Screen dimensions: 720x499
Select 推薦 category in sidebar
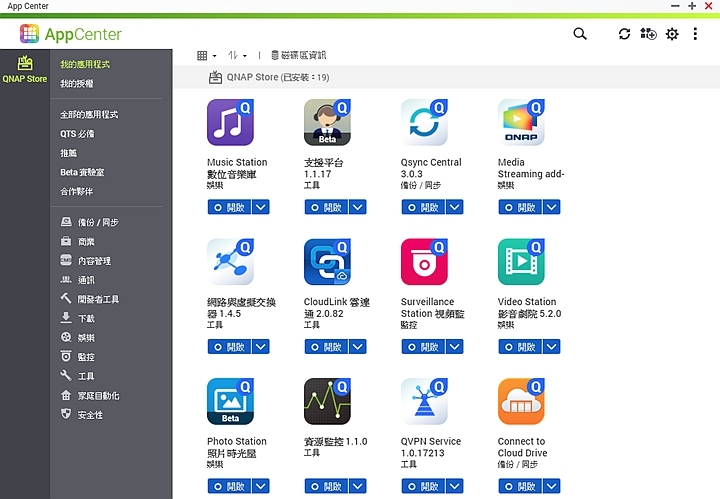click(68, 153)
